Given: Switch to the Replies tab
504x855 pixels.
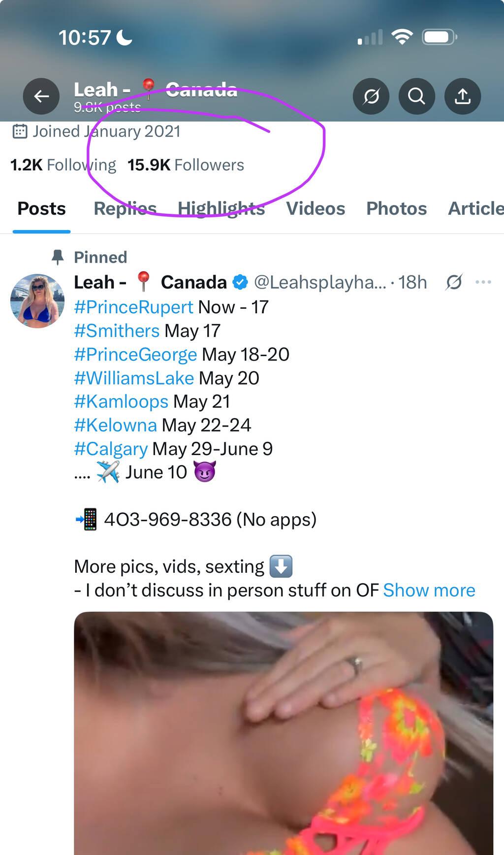Looking at the screenshot, I should click(x=125, y=208).
